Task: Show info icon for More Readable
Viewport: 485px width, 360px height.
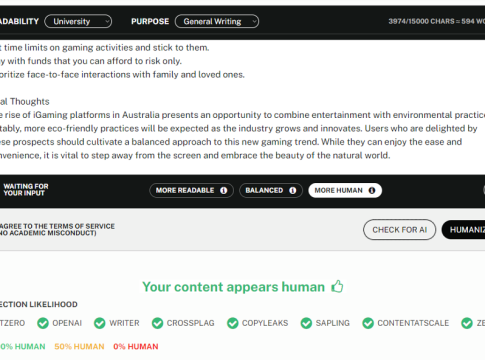Action: [224, 190]
